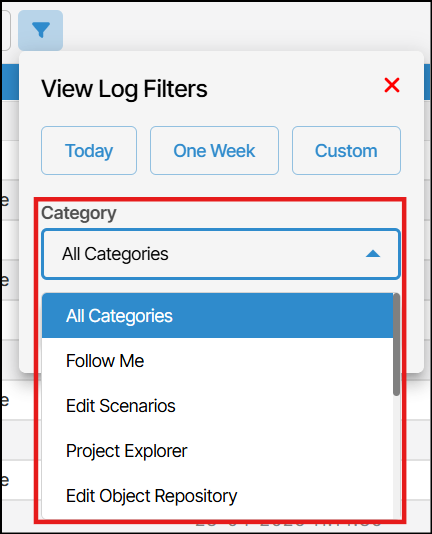This screenshot has height=534, width=432.
Task: Choose the Edit Scenarios category
Action: click(217, 406)
